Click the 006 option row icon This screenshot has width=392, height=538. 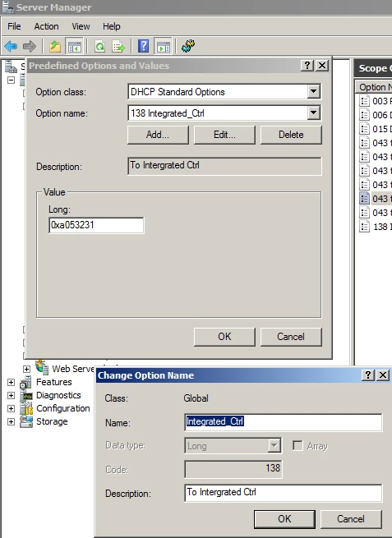point(364,115)
